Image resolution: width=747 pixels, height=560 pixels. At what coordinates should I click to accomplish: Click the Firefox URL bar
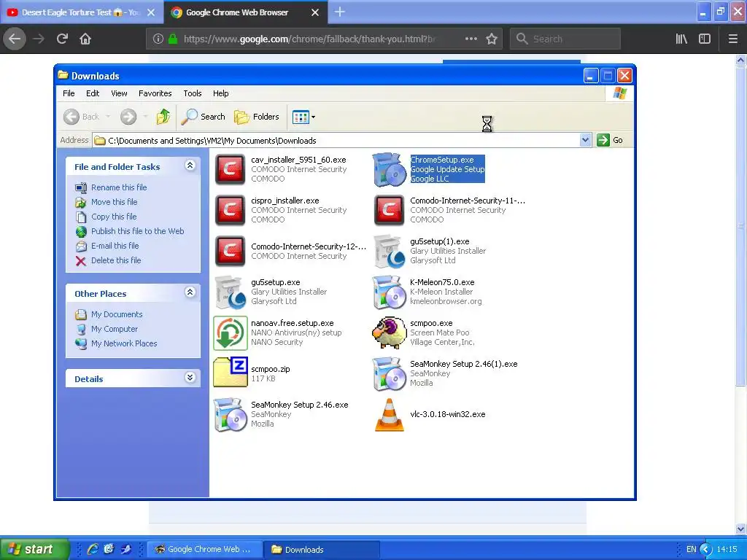coord(309,39)
